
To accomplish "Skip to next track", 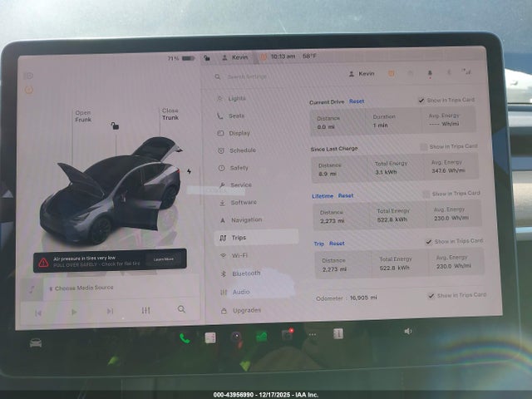I will 110,311.
